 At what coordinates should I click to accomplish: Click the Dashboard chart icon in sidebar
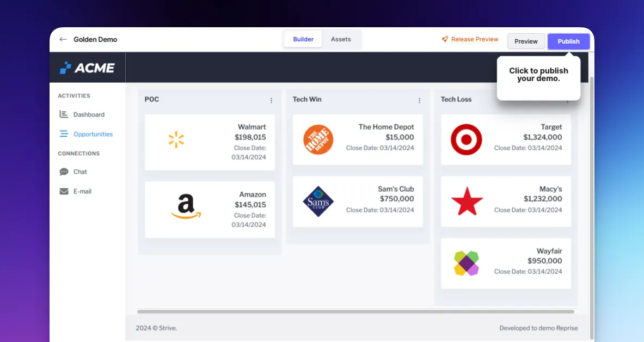64,114
